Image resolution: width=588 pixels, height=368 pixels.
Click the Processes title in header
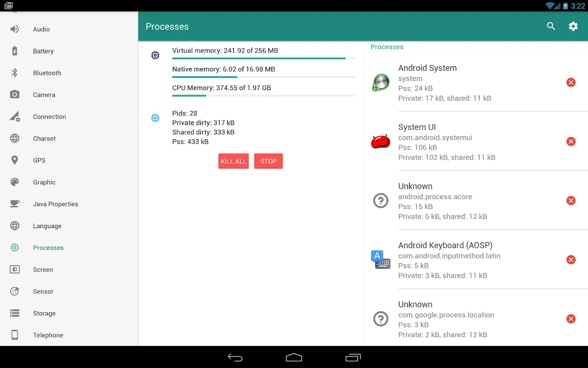coord(167,27)
